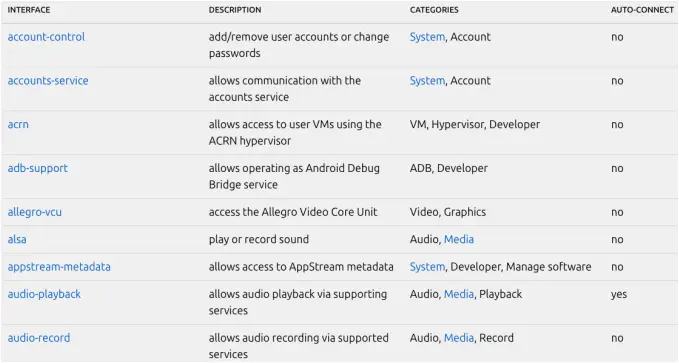Click the 'yes' auto-connect value for audio-playback

pyautogui.click(x=619, y=295)
